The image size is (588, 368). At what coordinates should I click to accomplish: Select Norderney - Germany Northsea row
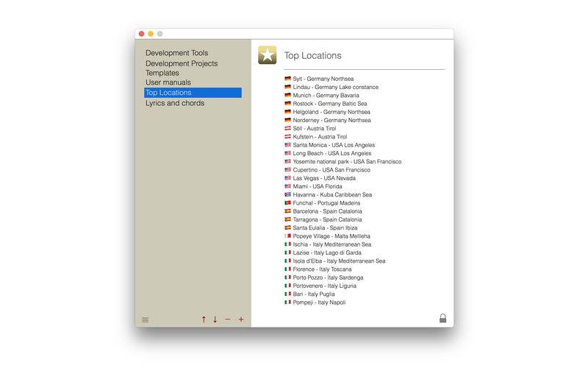pos(332,120)
